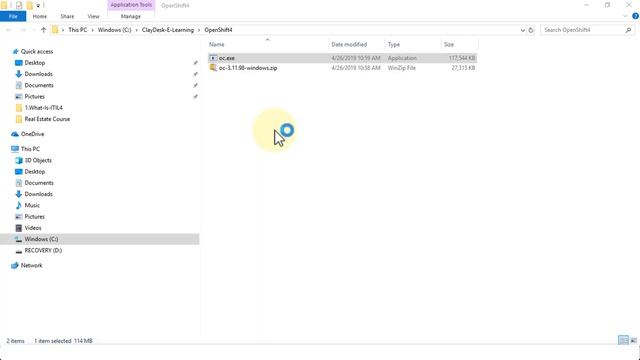Click the search magnifier icon
Image resolution: width=640 pixels, height=360 pixels.
[628, 30]
